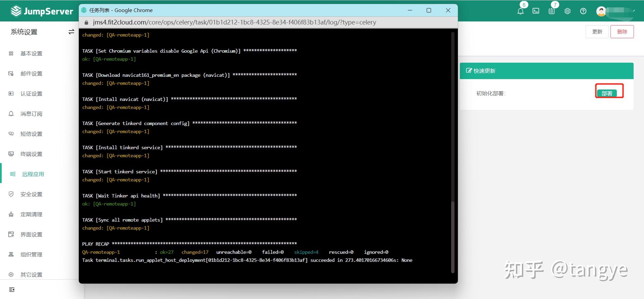Click the 'TASK [Wait Tinker api health]' line
This screenshot has height=299, width=644.
coord(190,196)
